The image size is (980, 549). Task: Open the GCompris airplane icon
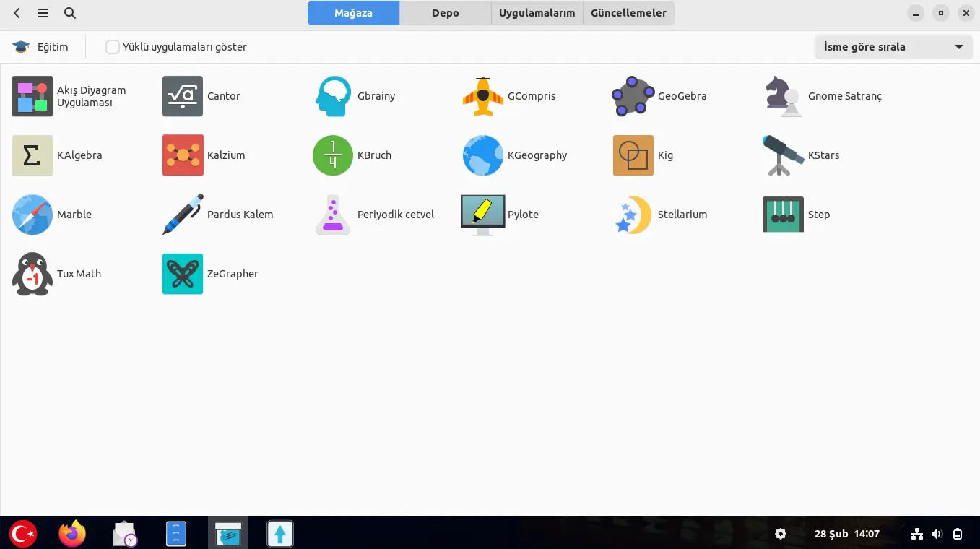tap(483, 96)
